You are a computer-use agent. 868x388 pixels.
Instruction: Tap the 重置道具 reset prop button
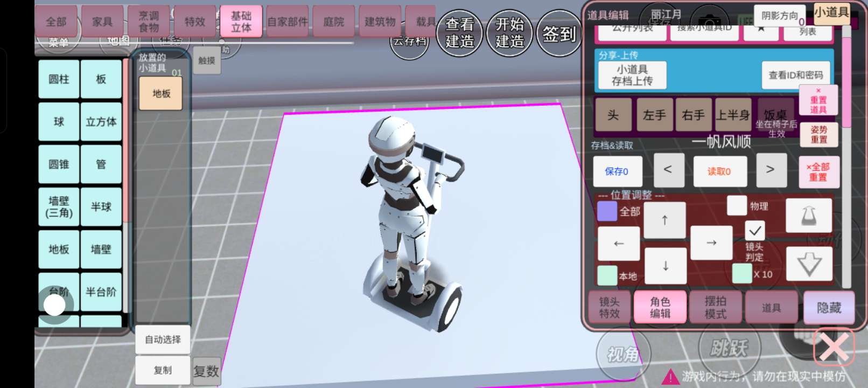818,100
